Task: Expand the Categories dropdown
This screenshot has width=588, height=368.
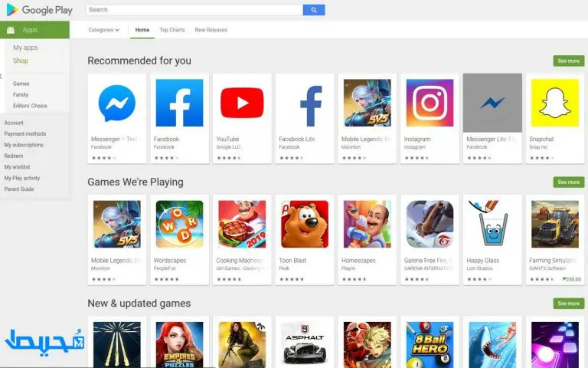Action: pyautogui.click(x=104, y=30)
